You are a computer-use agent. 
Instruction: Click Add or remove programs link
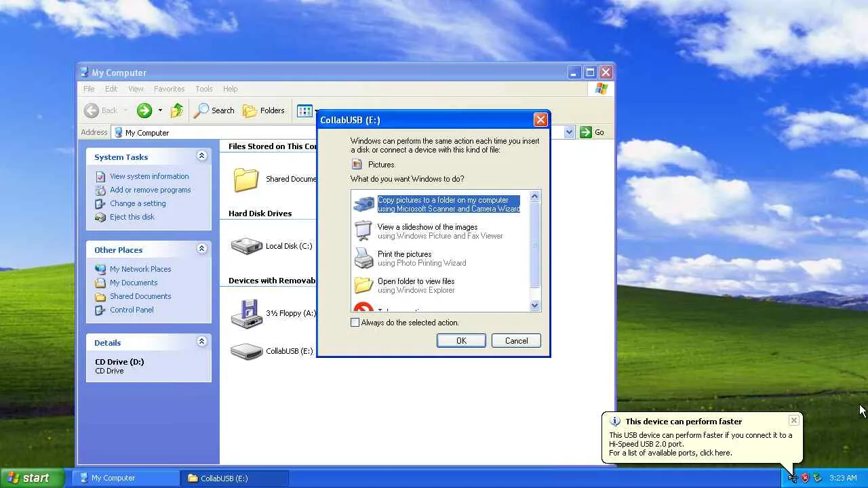pos(151,190)
